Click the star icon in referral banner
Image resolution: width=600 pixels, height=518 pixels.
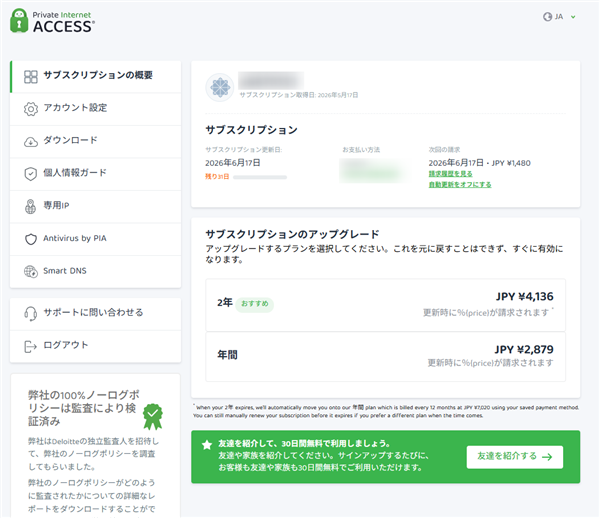(207, 445)
